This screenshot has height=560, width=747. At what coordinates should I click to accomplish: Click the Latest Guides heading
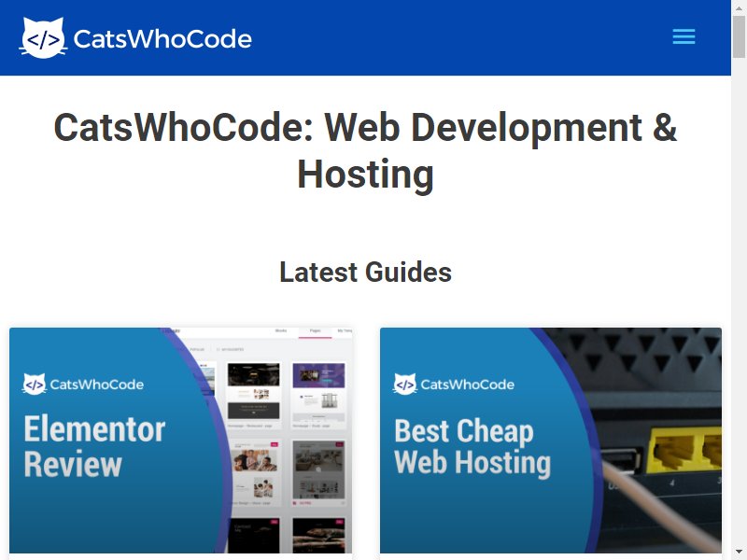(365, 272)
